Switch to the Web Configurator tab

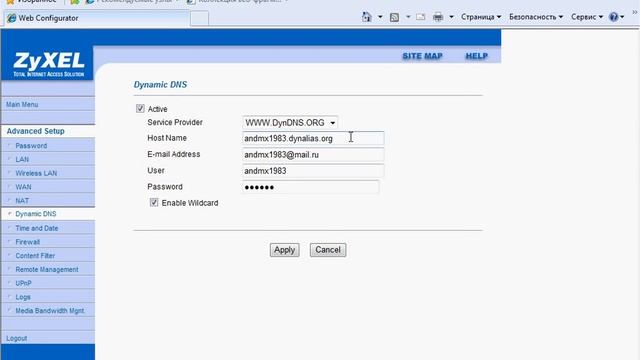point(97,18)
